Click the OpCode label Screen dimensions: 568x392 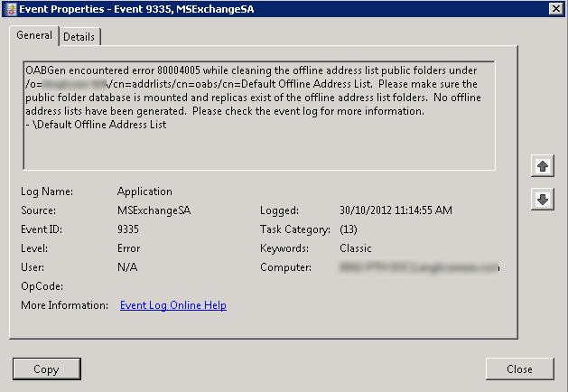(42, 286)
